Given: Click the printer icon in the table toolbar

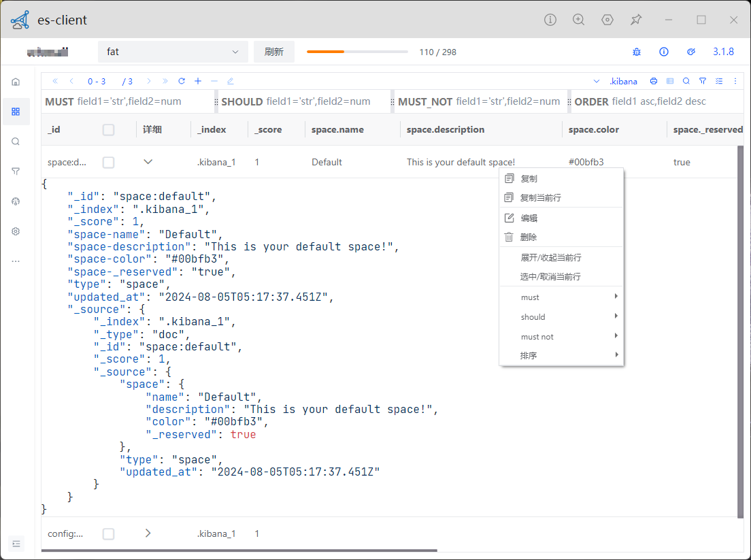Looking at the screenshot, I should point(654,81).
